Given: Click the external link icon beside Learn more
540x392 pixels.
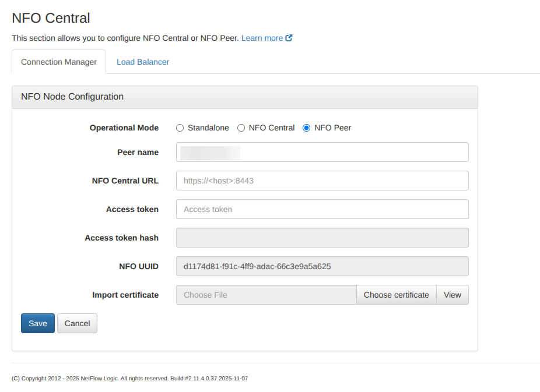Looking at the screenshot, I should 289,38.
